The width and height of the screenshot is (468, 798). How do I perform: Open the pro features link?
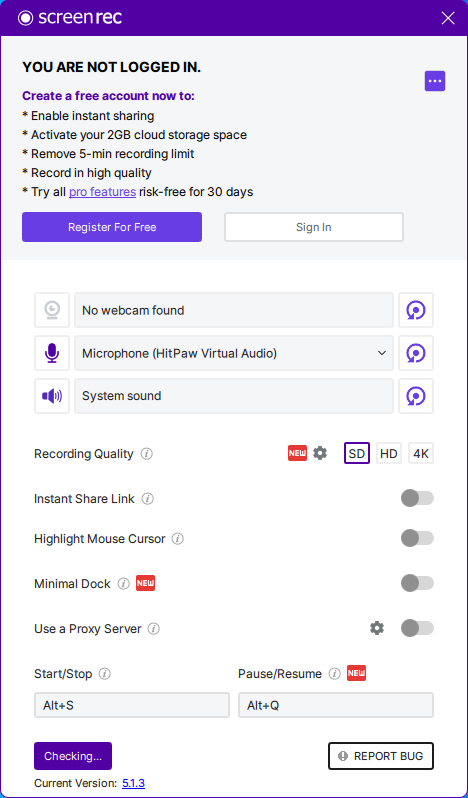[102, 192]
